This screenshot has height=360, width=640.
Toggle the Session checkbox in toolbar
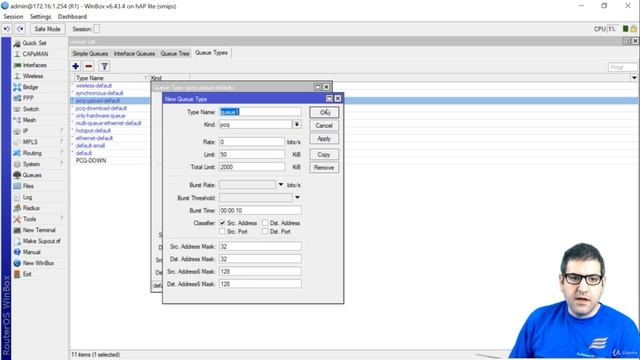point(97,29)
